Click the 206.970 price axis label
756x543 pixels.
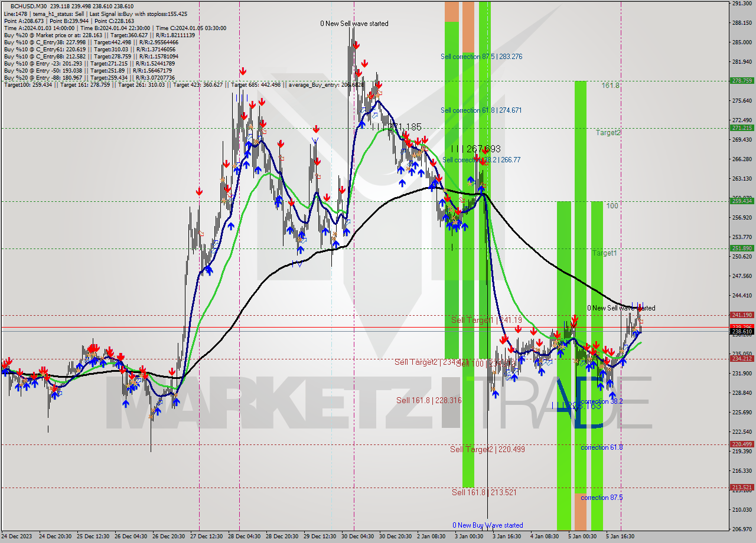click(742, 529)
